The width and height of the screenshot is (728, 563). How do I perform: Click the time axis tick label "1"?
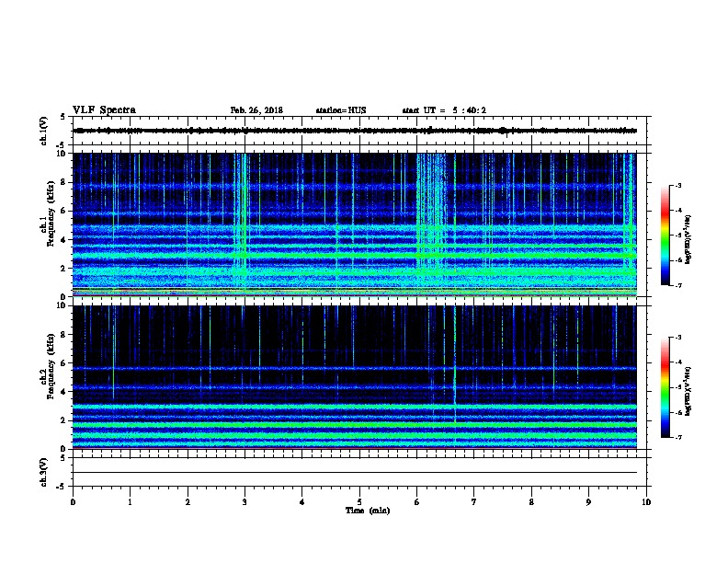[130, 502]
